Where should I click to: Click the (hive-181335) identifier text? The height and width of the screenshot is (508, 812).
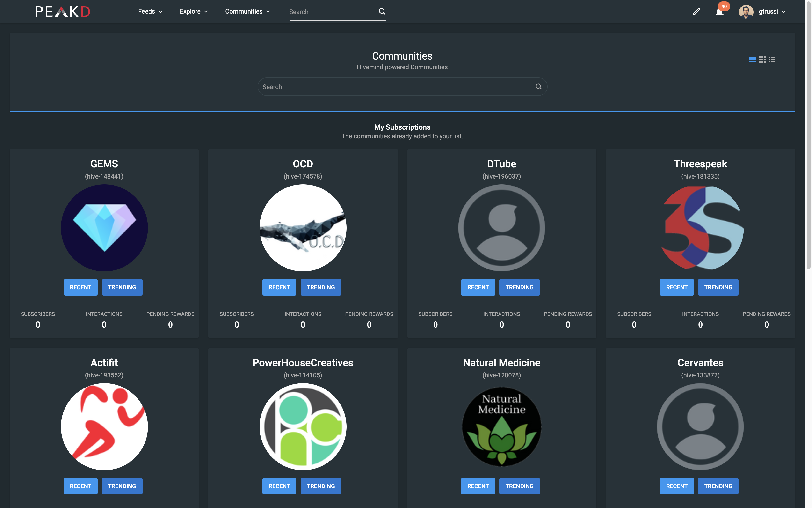[701, 176]
